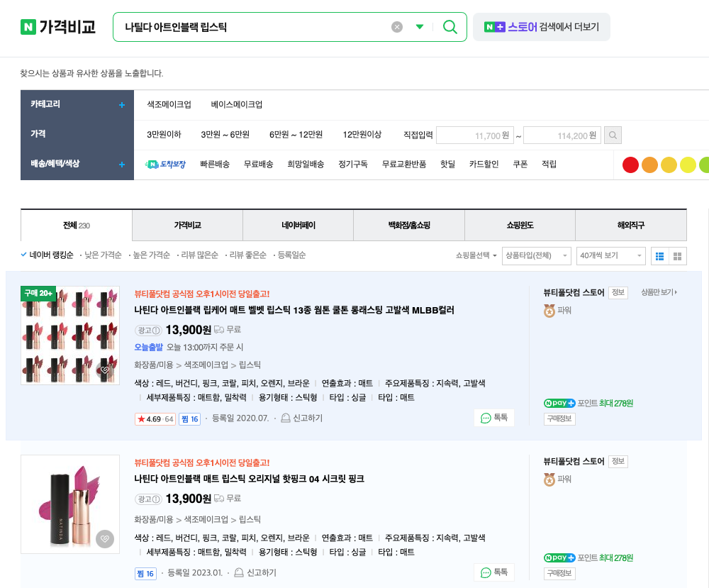
Task: Switch to the 가격비교 tab
Action: click(186, 224)
